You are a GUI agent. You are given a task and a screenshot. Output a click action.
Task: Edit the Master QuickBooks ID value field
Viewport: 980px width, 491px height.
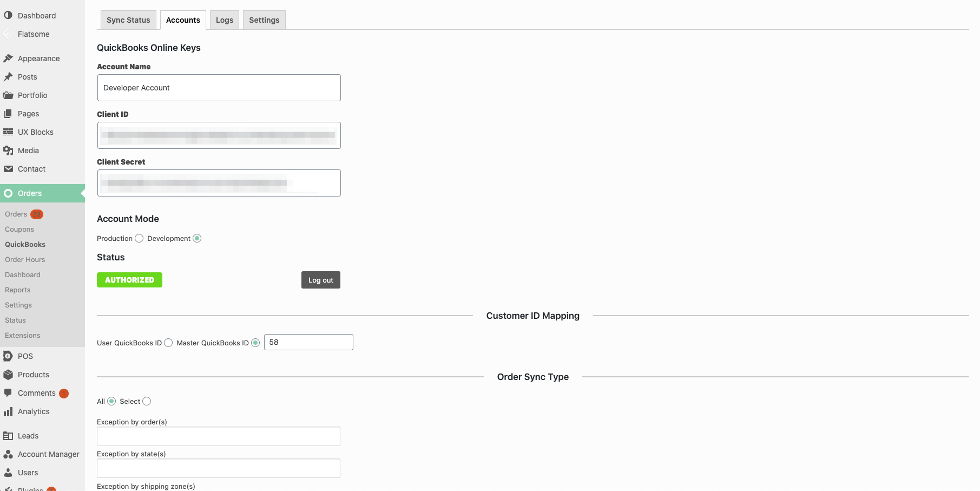pos(308,342)
